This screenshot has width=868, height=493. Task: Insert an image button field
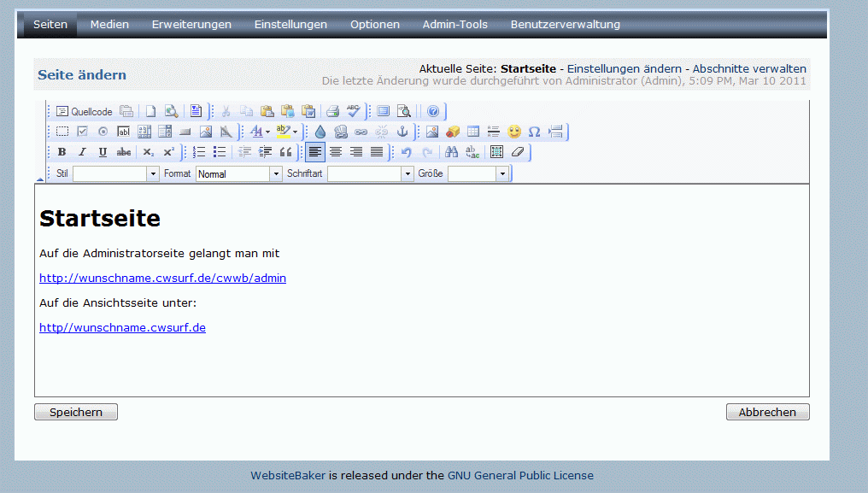206,132
